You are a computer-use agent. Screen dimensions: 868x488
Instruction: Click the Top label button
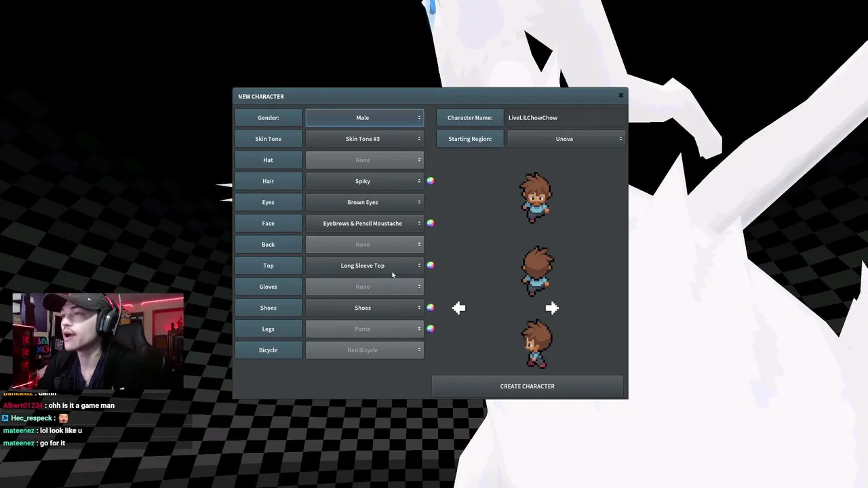click(x=269, y=266)
